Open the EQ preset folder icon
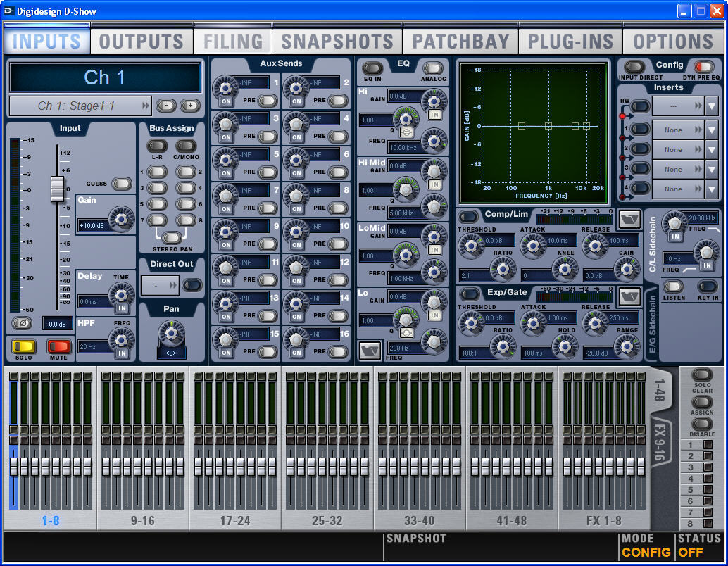728x566 pixels. click(x=370, y=350)
